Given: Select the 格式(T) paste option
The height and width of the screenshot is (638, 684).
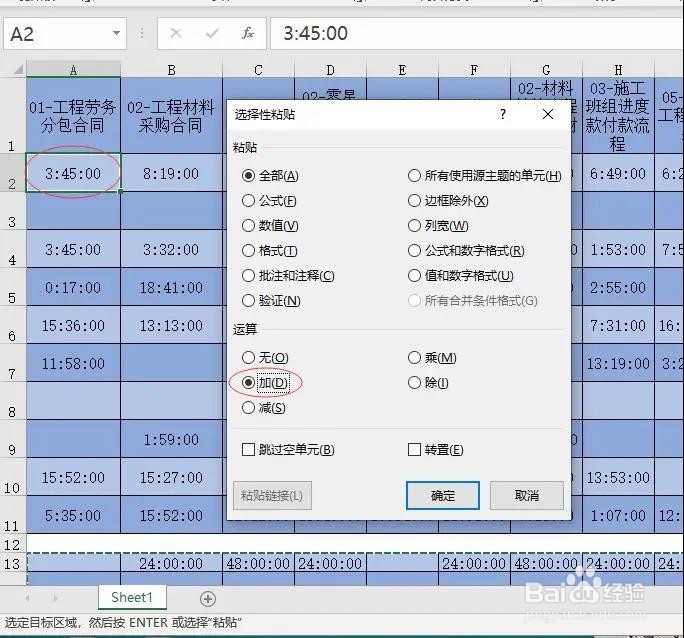Looking at the screenshot, I should pyautogui.click(x=270, y=251).
